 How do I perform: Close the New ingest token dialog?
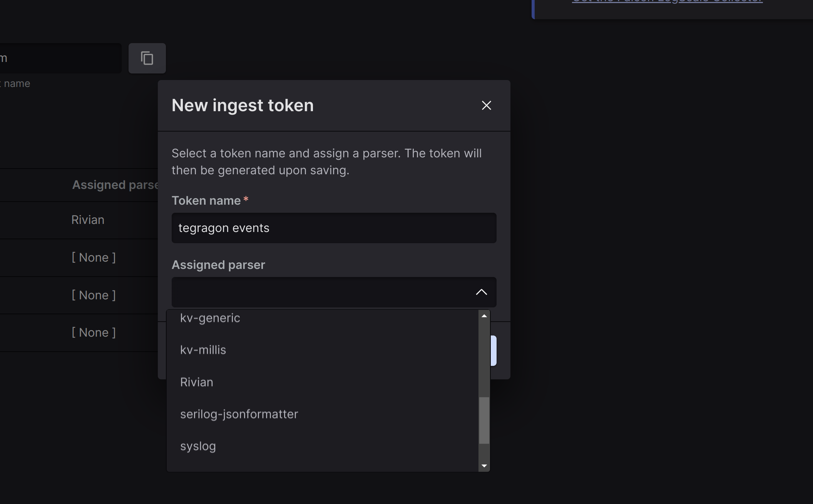coord(487,105)
